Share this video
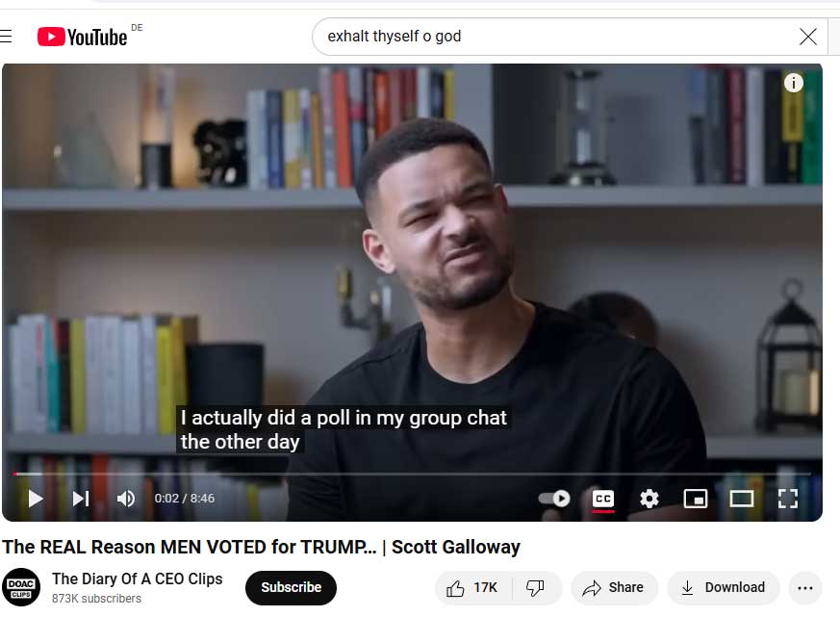This screenshot has width=840, height=617. [613, 588]
